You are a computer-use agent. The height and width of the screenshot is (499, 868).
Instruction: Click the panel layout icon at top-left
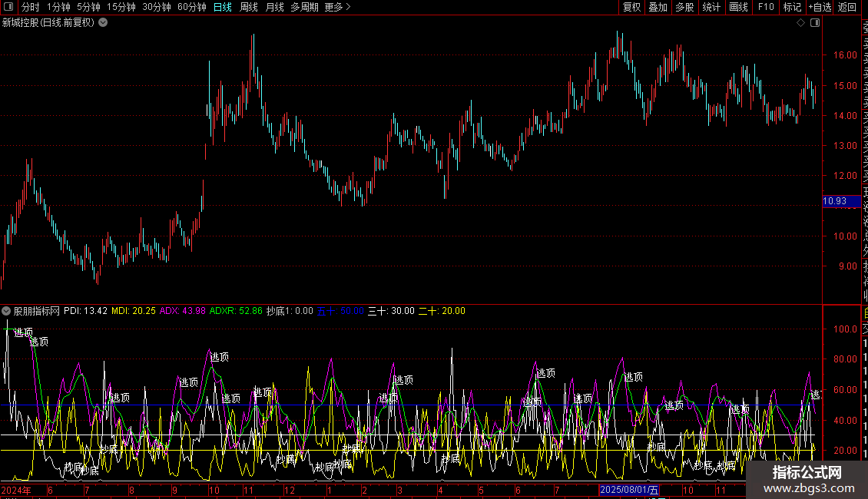pyautogui.click(x=8, y=7)
